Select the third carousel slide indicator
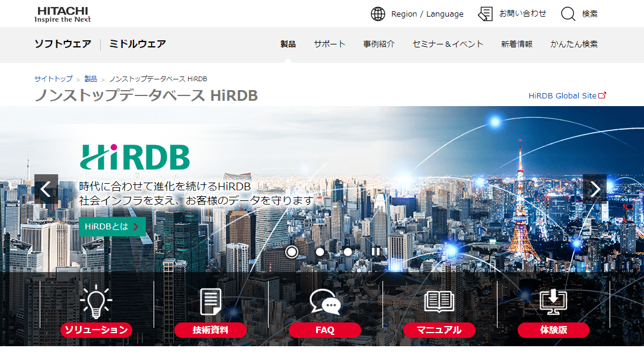The image size is (644, 361). click(347, 251)
